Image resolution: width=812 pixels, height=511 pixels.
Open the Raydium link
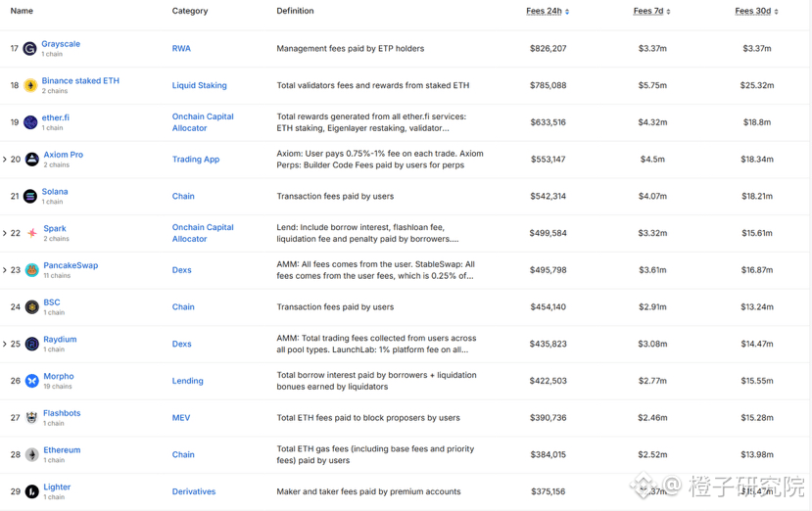coord(60,339)
